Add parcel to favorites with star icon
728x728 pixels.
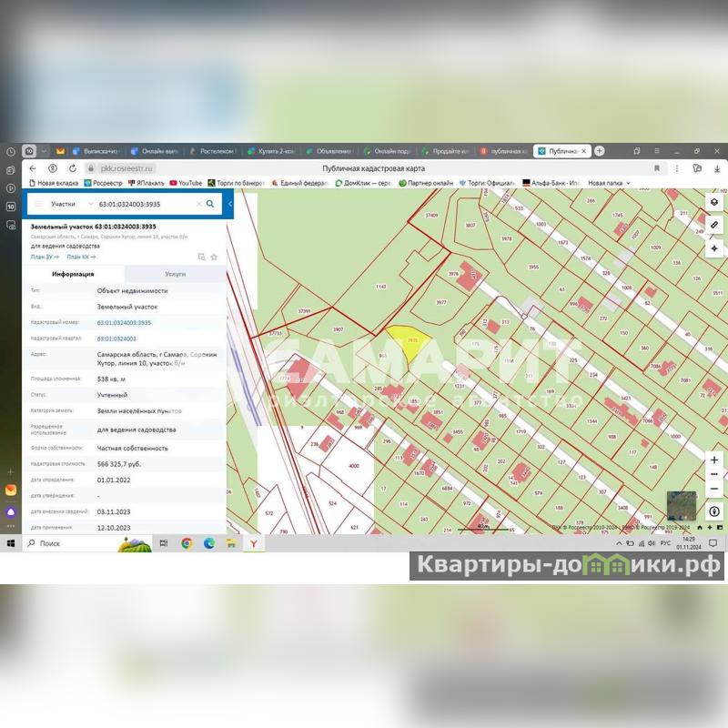[214, 257]
